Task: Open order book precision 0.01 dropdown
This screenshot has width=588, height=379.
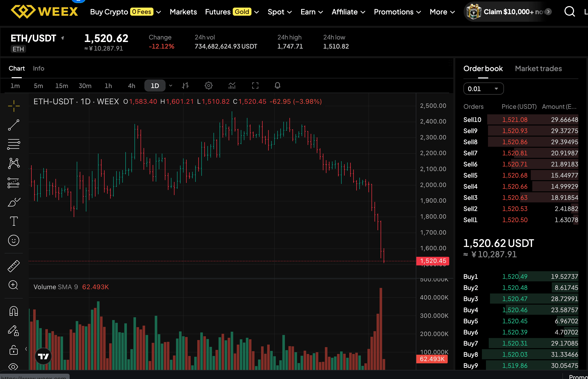Action: (483, 89)
